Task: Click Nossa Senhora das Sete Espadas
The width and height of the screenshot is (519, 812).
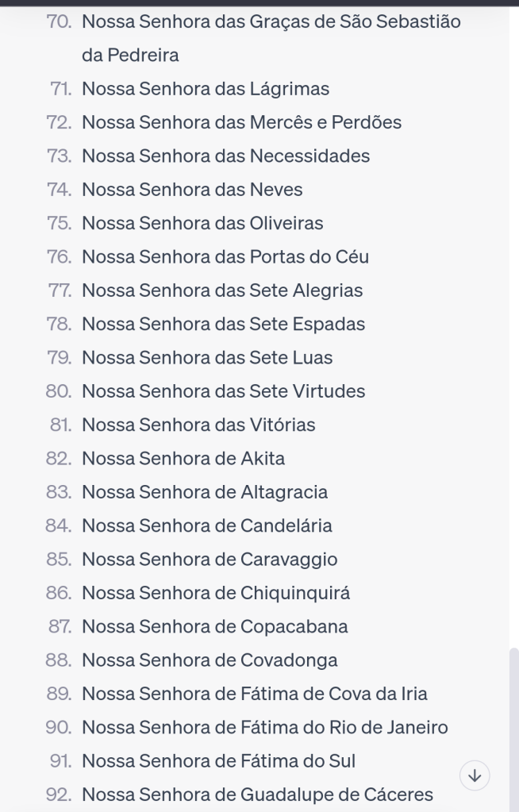Action: pyautogui.click(x=224, y=325)
